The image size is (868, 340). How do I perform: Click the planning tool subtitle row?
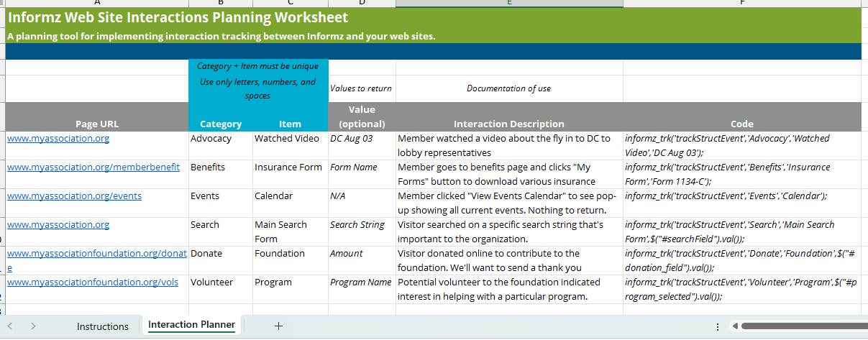433,36
